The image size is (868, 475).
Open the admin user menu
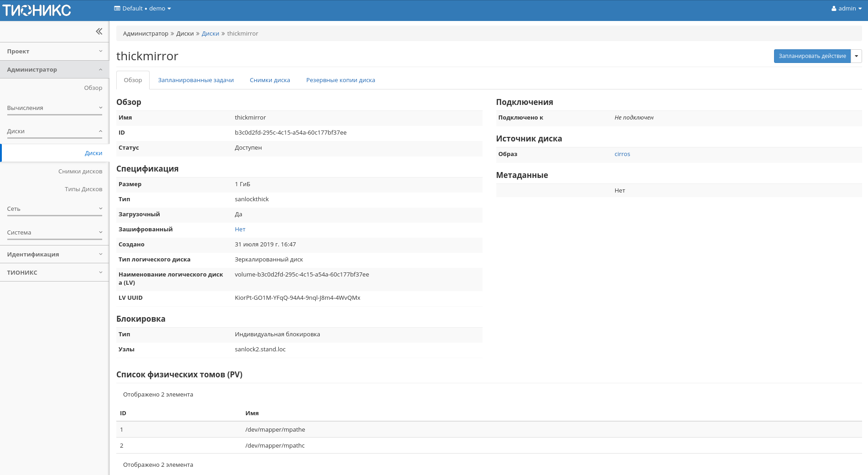click(x=846, y=9)
